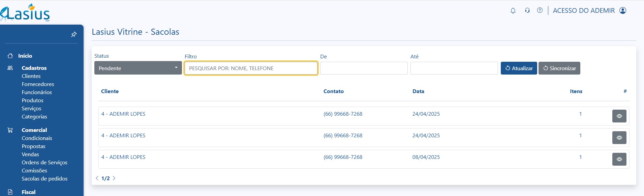Click the headset support icon
Screen dimensions: 644x196
(527, 10)
